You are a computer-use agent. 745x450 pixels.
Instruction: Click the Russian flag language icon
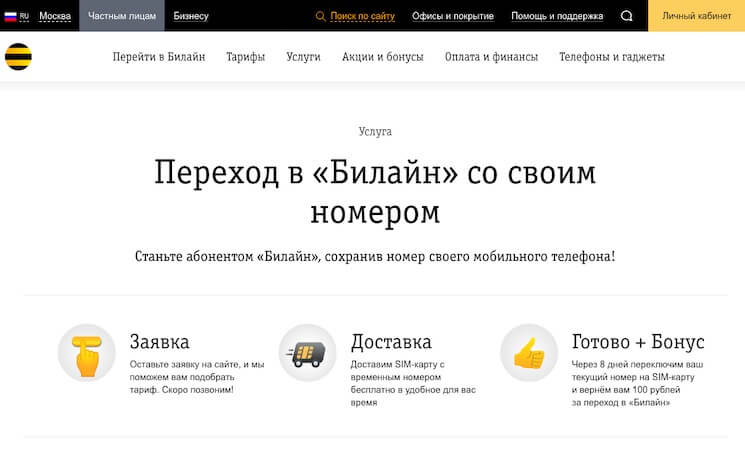tap(10, 16)
